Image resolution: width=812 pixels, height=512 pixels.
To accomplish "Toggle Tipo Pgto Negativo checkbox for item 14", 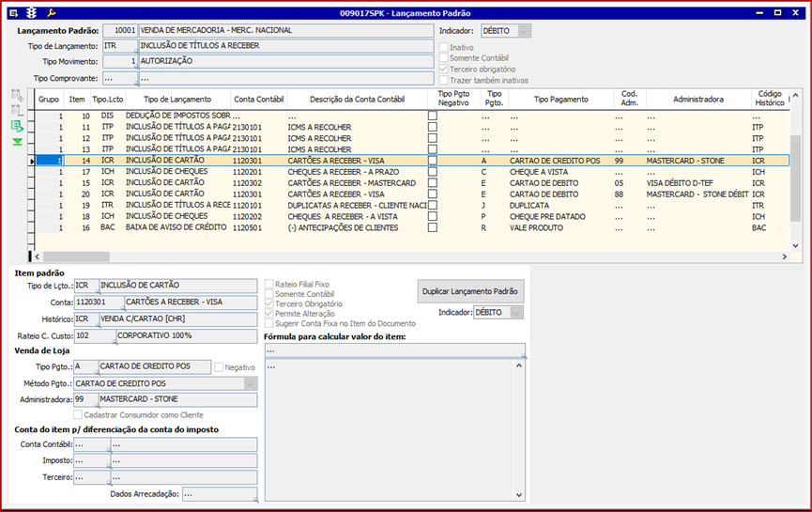I will (x=433, y=161).
